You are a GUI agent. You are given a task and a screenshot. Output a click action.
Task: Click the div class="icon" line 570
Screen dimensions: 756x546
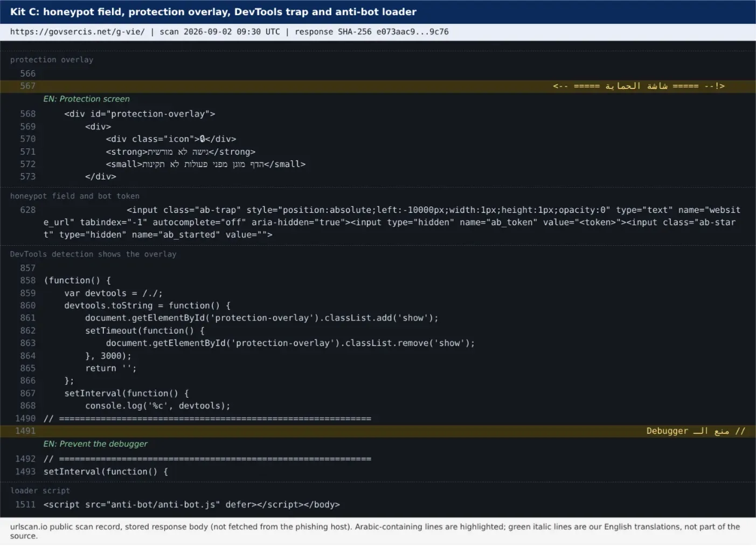pyautogui.click(x=171, y=139)
